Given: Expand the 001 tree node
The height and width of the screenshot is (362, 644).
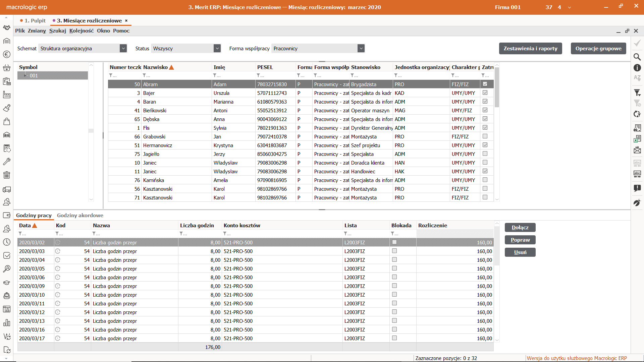Looking at the screenshot, I should coord(25,75).
